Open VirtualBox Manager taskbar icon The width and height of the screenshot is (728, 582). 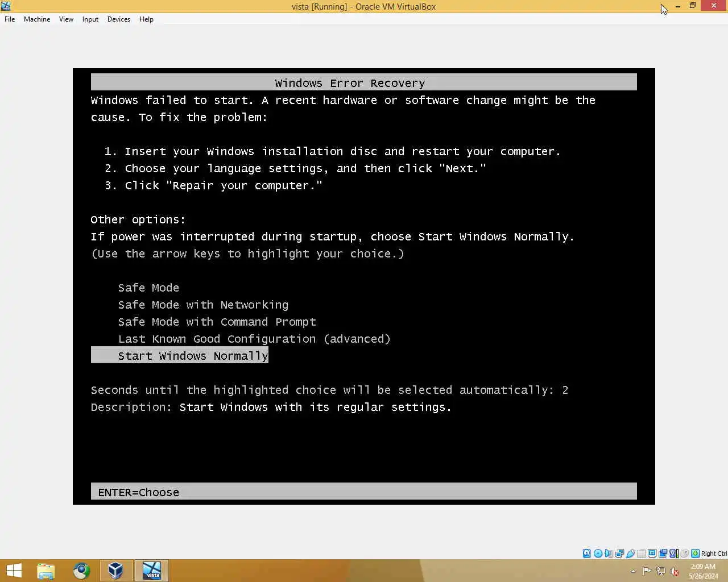click(x=116, y=571)
